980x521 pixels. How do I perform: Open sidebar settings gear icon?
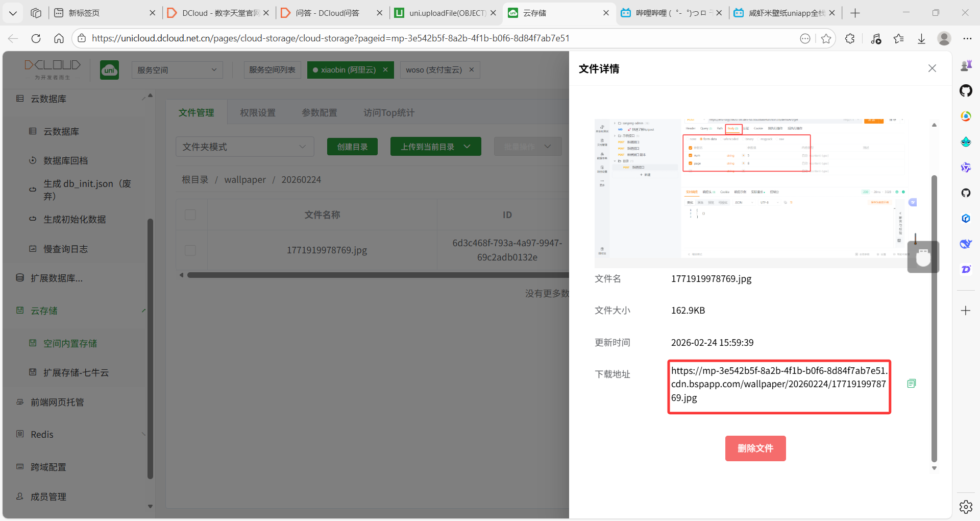966,507
